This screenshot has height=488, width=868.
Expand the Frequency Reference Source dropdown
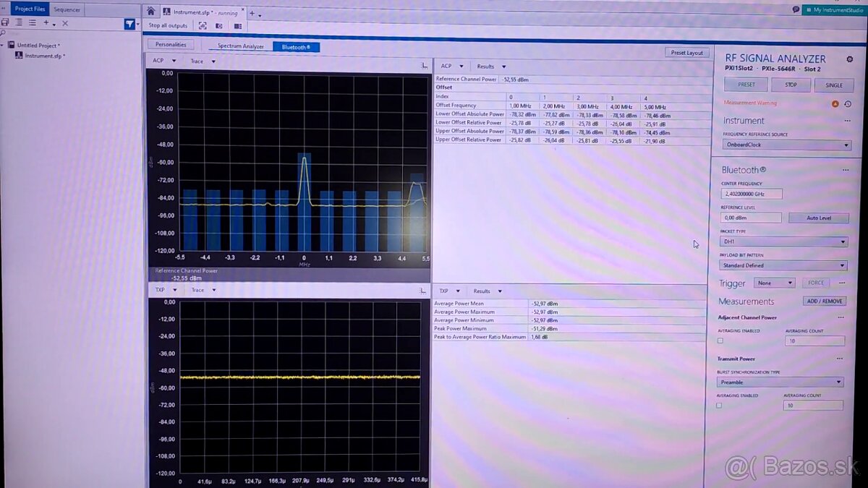[786, 145]
